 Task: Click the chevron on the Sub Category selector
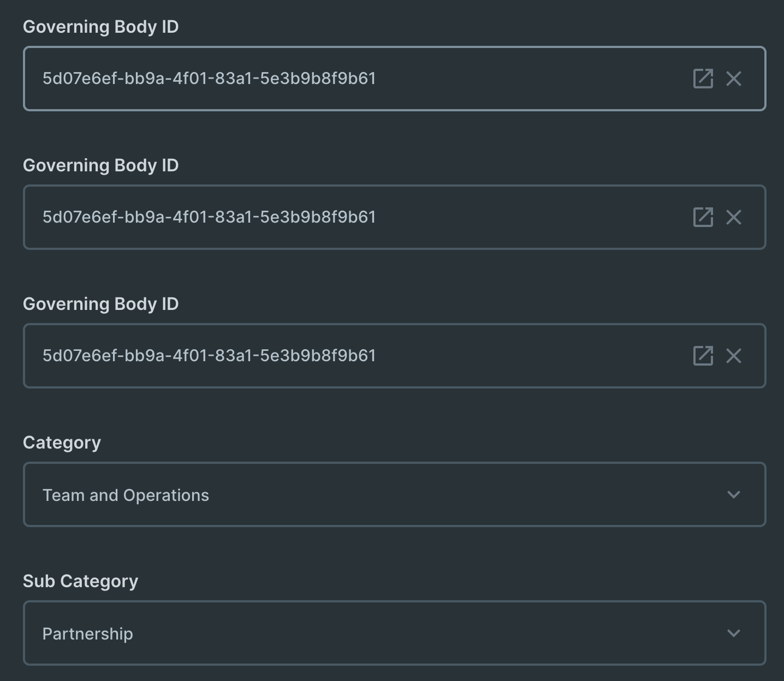tap(734, 634)
